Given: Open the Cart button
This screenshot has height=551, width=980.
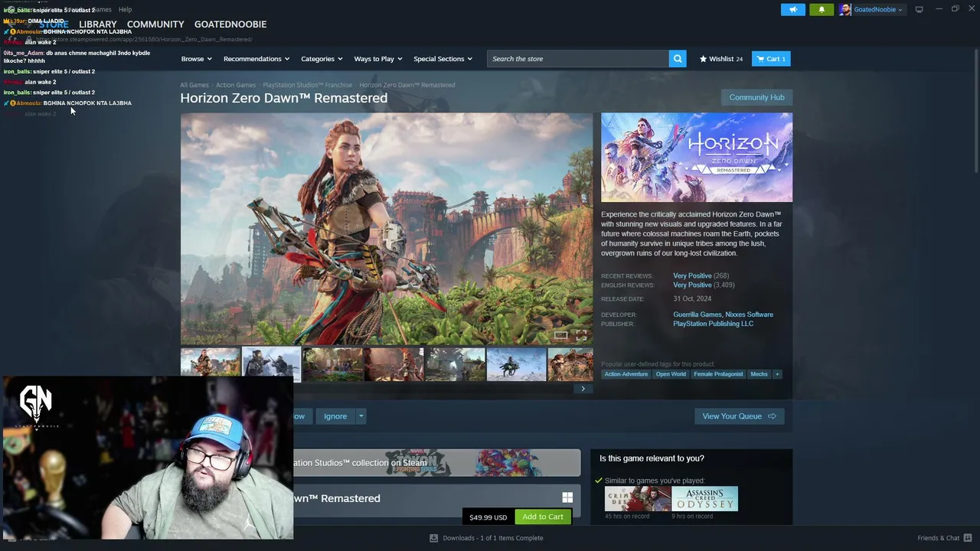Looking at the screenshot, I should point(771,59).
